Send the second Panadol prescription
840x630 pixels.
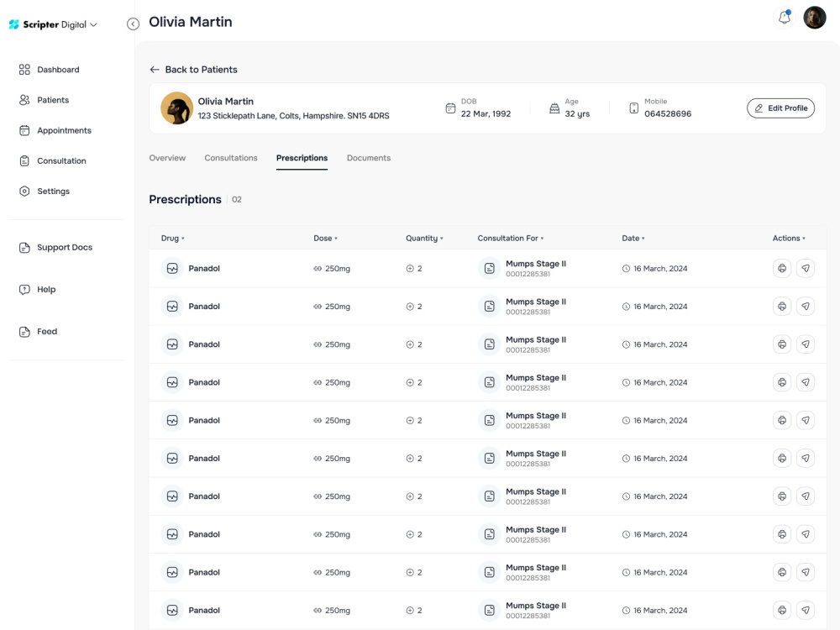806,307
